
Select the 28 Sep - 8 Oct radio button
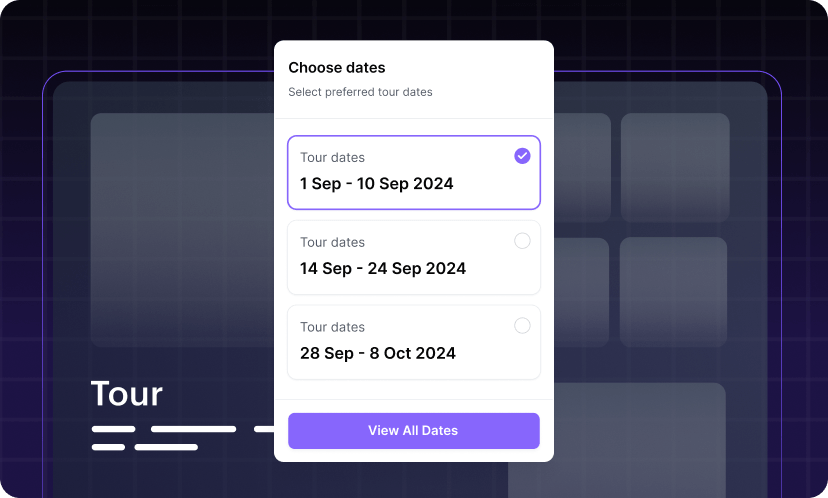click(x=522, y=326)
